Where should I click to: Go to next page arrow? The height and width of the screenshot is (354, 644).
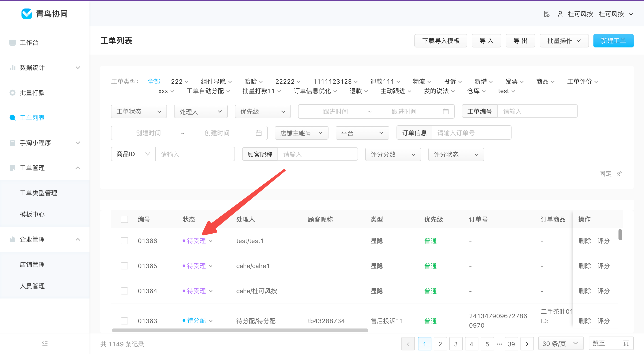(x=527, y=344)
